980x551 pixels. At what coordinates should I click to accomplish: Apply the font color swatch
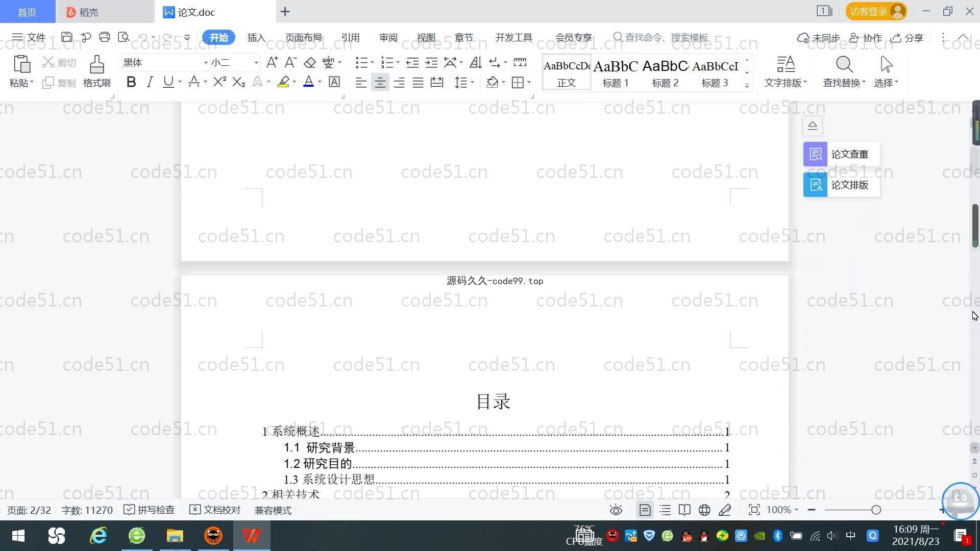click(x=308, y=82)
